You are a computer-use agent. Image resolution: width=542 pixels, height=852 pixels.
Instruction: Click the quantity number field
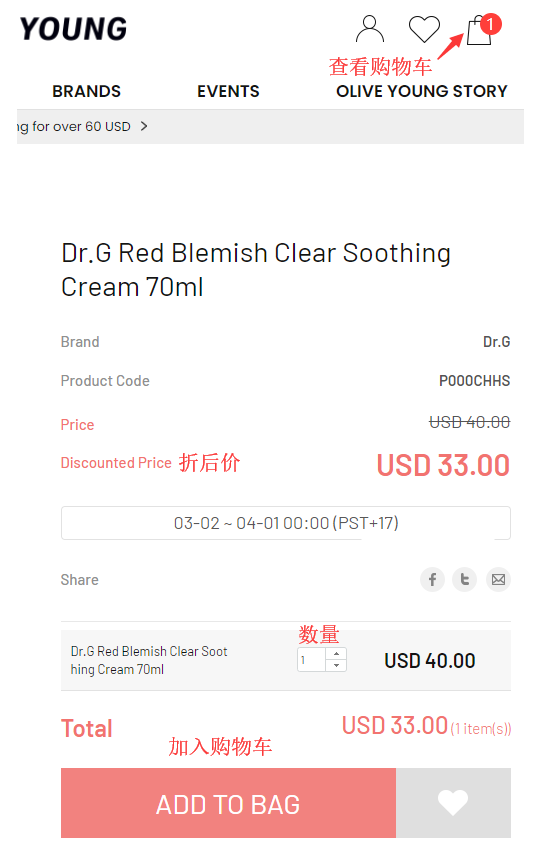pyautogui.click(x=312, y=660)
